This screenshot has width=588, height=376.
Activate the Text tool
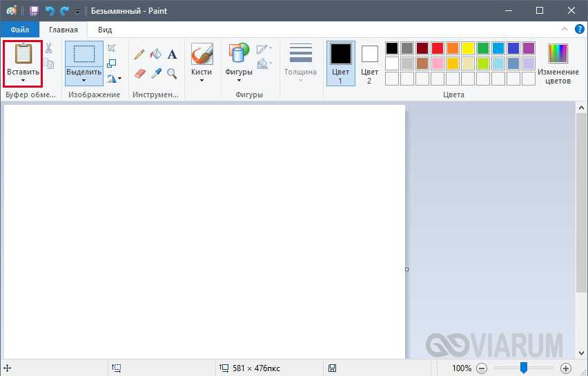coord(173,55)
